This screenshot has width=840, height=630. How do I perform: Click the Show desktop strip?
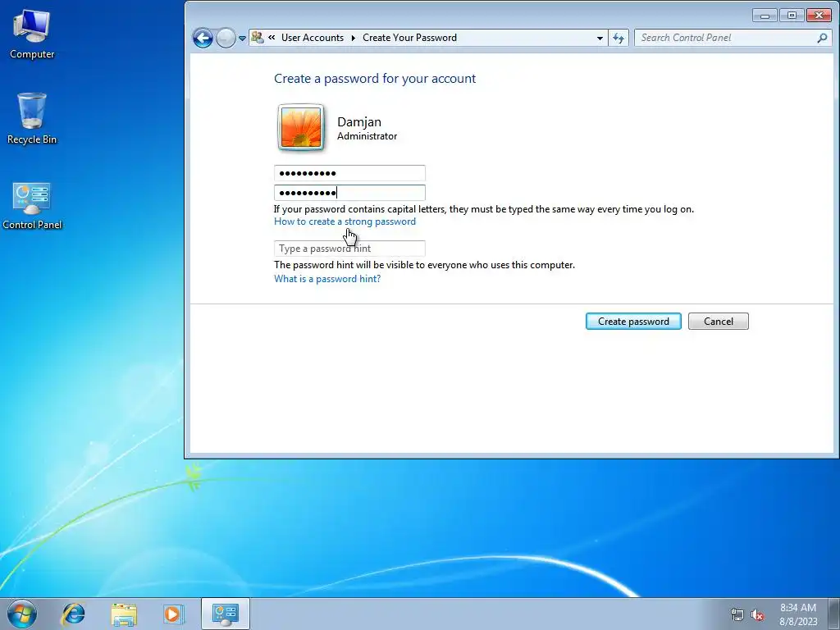tap(834, 614)
